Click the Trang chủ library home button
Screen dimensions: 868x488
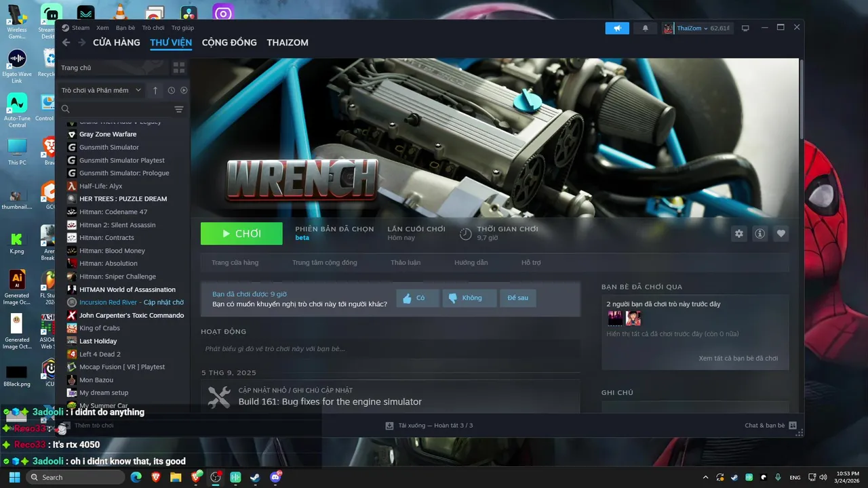[x=112, y=68]
